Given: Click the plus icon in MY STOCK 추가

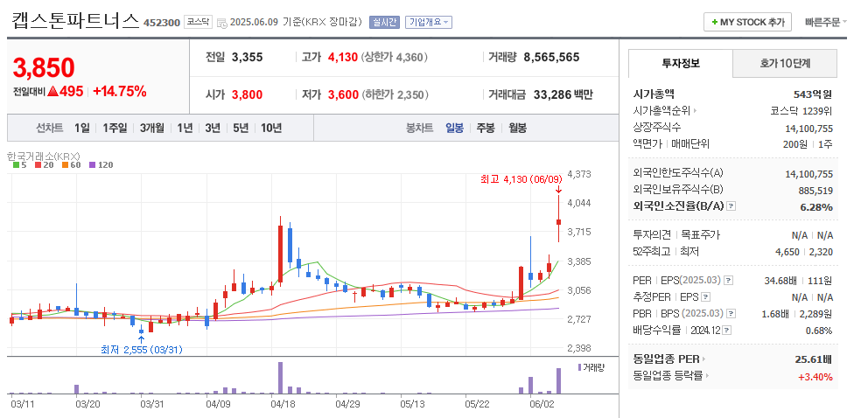Looking at the screenshot, I should (x=715, y=22).
